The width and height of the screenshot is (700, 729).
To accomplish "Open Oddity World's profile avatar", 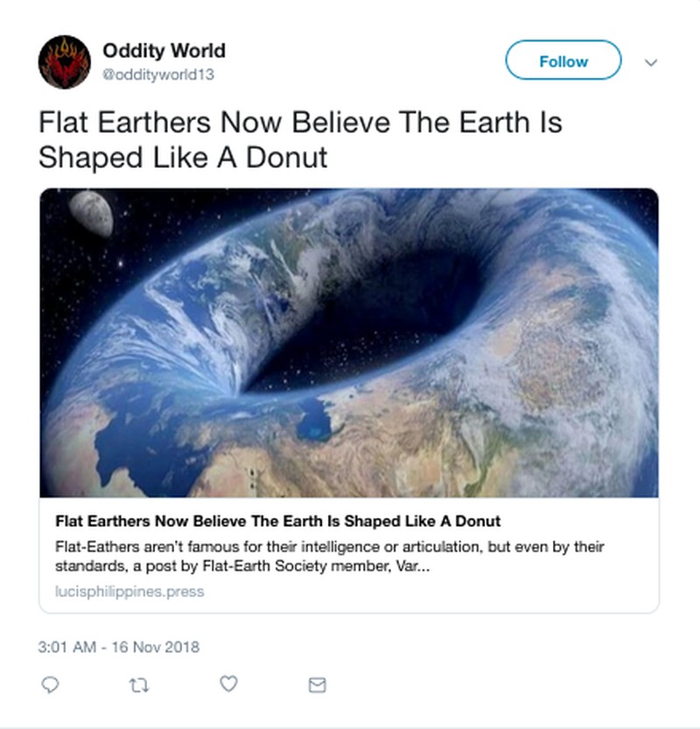I will click(x=65, y=61).
